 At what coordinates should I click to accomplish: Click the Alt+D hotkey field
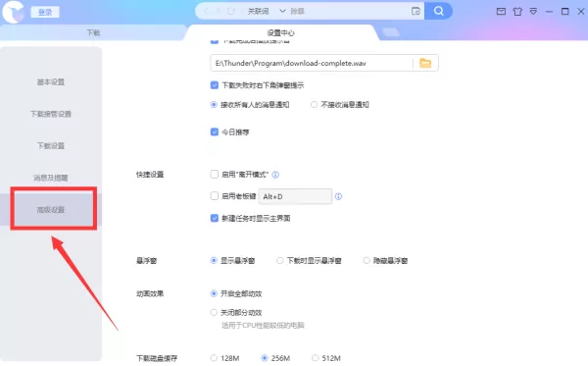pos(295,196)
